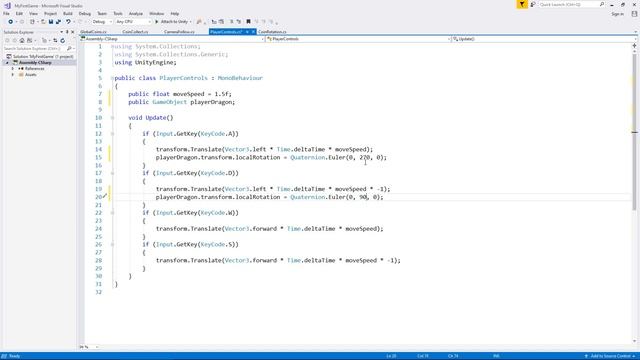Switch to the CoinCollect.cs tab
The height and width of the screenshot is (360, 640).
[135, 32]
